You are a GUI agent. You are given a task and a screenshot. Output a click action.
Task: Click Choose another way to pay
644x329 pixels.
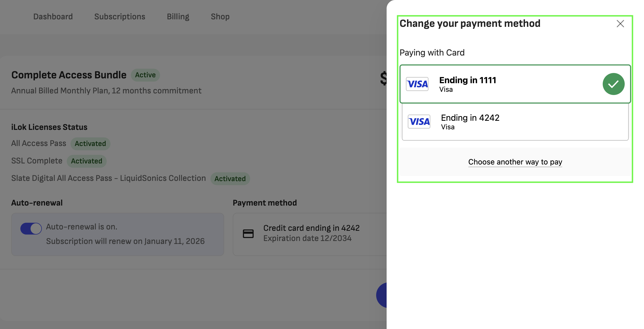(x=515, y=162)
